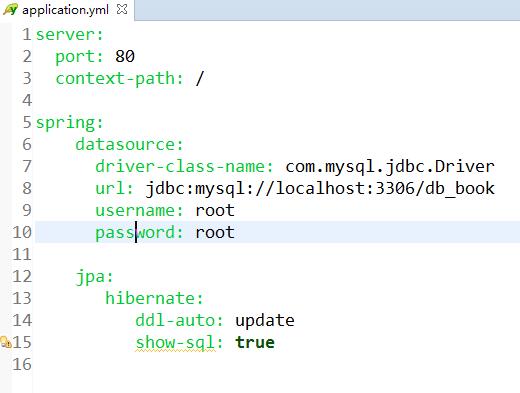Image resolution: width=520 pixels, height=393 pixels.
Task: Click the jdbc:mysql://localhost:3306/db_book value
Action: (x=320, y=189)
